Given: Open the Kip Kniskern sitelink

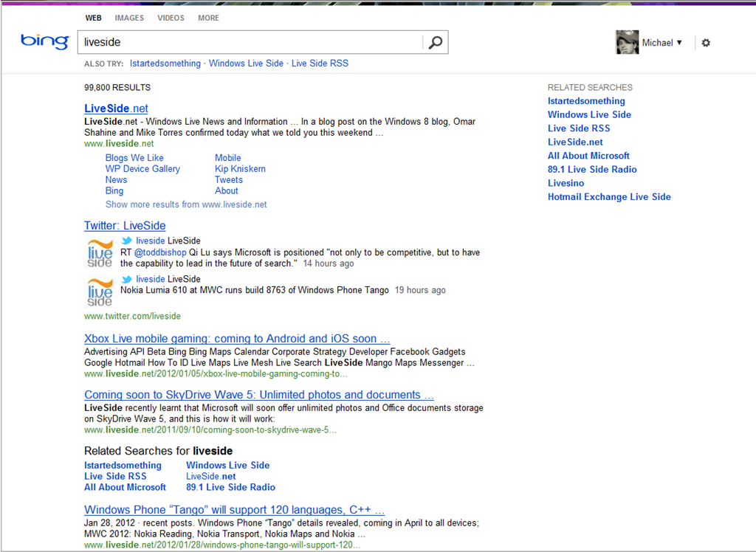Looking at the screenshot, I should pyautogui.click(x=240, y=169).
